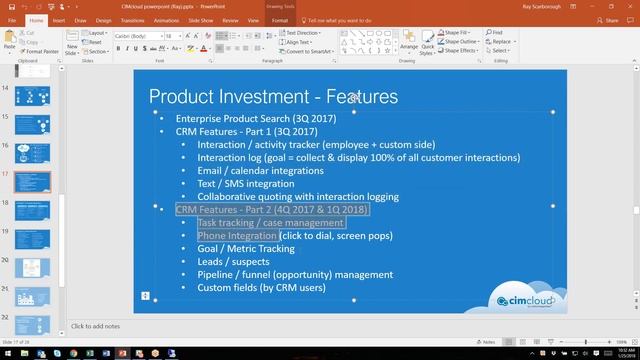The image size is (640, 360).
Task: Open the Windows Start menu
Action: coord(8,353)
